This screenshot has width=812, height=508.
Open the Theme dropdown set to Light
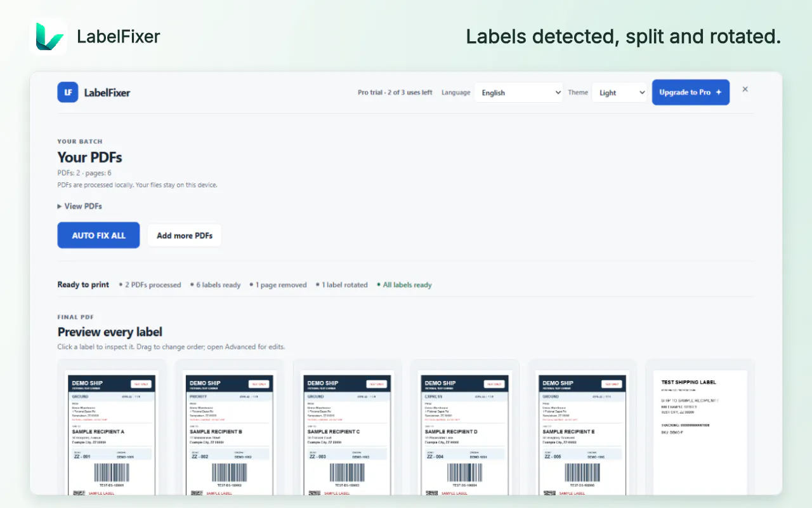coord(619,92)
